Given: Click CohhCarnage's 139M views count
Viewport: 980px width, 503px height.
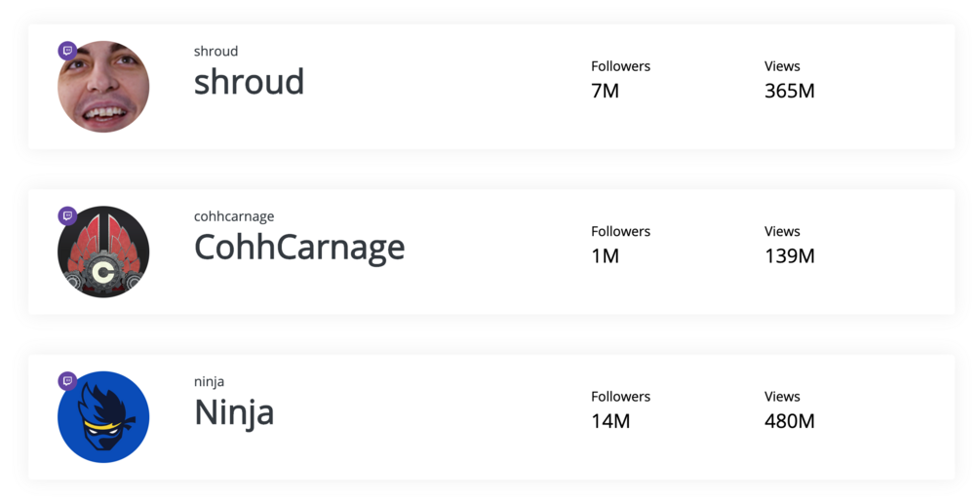Looking at the screenshot, I should click(x=789, y=256).
